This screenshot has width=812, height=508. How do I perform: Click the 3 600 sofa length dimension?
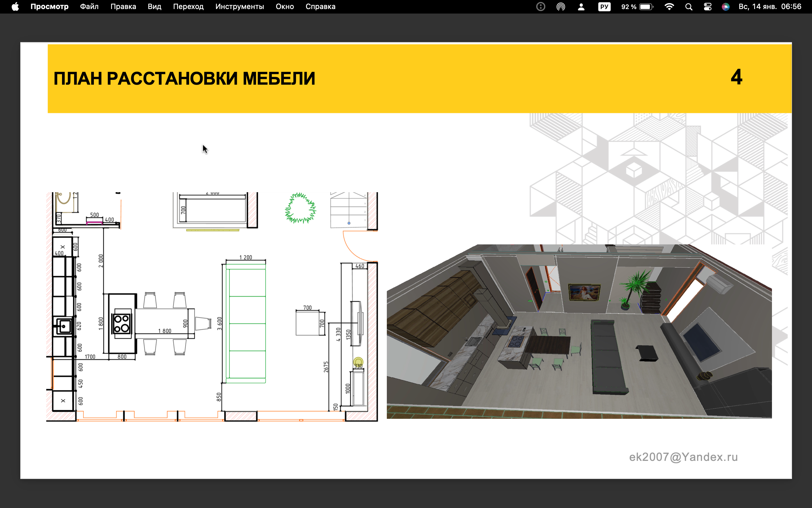219,323
